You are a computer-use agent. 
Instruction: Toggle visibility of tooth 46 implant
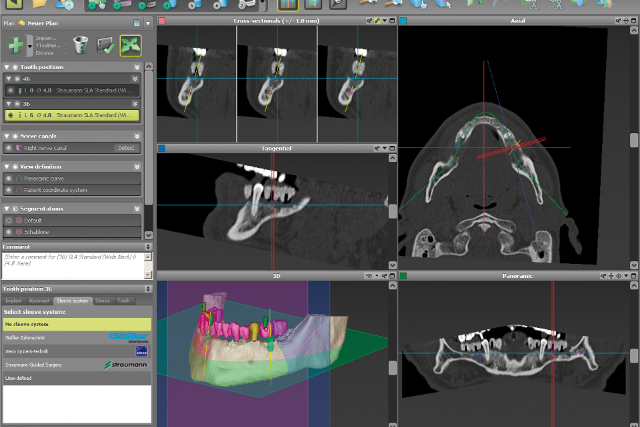pos(11,89)
